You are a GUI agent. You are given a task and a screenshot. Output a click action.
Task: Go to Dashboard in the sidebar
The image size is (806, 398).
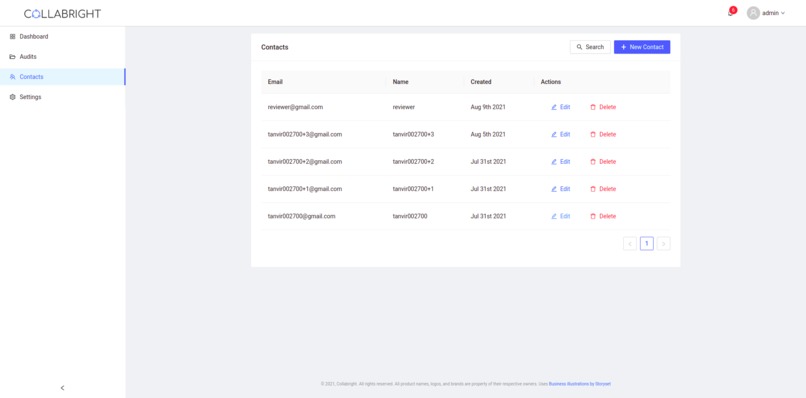(62, 37)
